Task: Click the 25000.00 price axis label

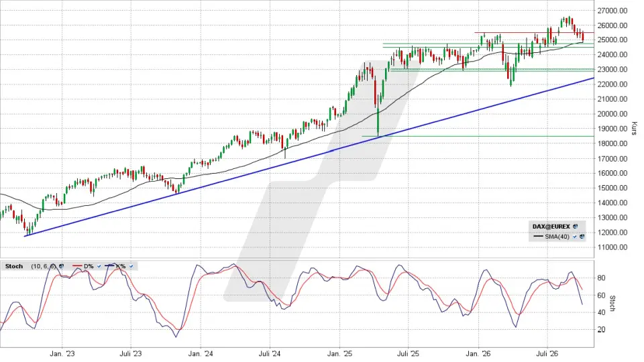Action: coord(612,40)
